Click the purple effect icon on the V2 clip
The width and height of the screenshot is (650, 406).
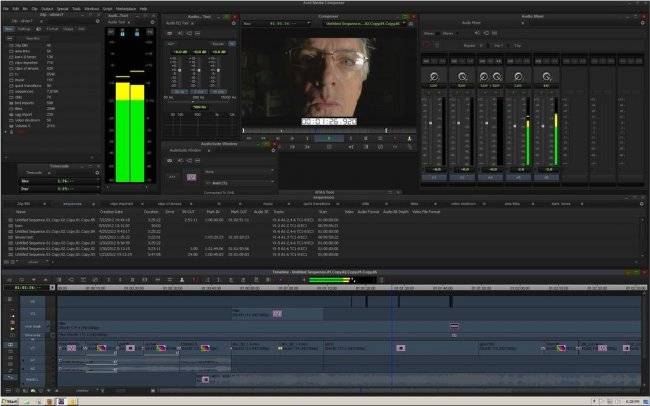point(277,314)
